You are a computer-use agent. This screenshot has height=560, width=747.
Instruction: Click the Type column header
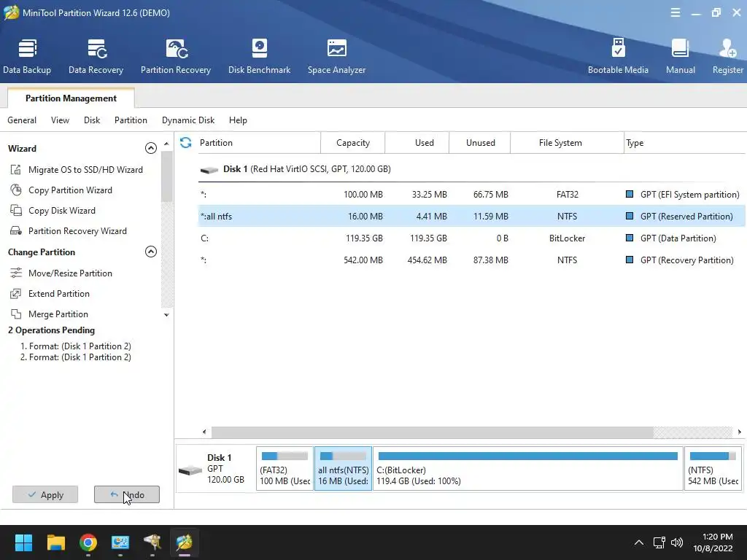coord(684,142)
